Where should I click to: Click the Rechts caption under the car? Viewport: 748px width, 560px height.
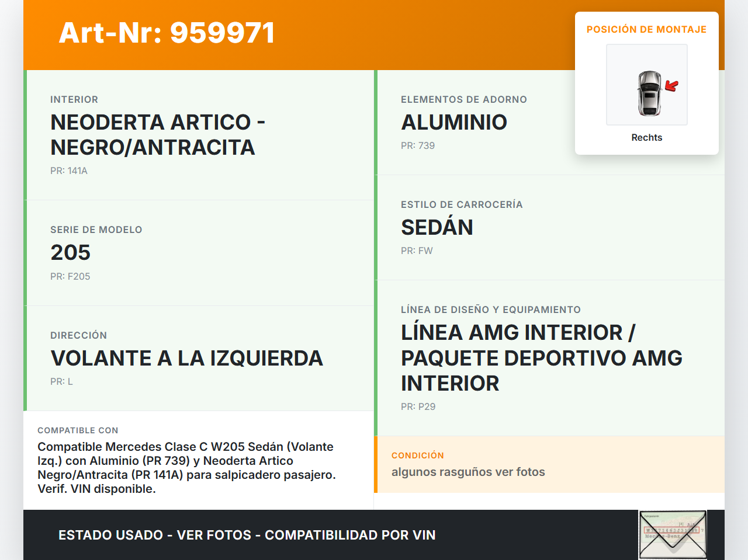coord(647,138)
